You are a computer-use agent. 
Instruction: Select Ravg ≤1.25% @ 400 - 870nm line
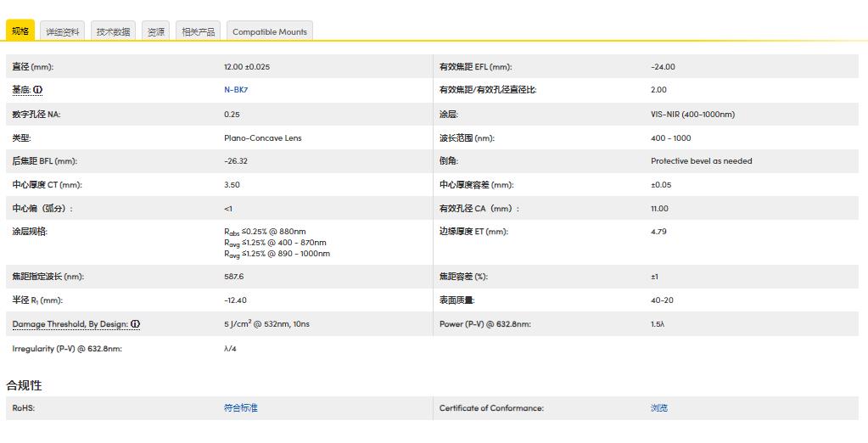275,243
